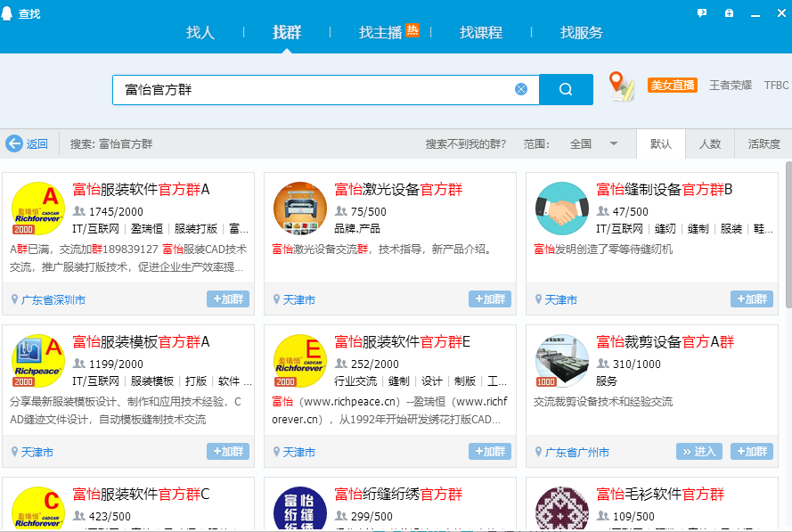Click the magnifier icon to search again
792x532 pixels.
tap(565, 89)
